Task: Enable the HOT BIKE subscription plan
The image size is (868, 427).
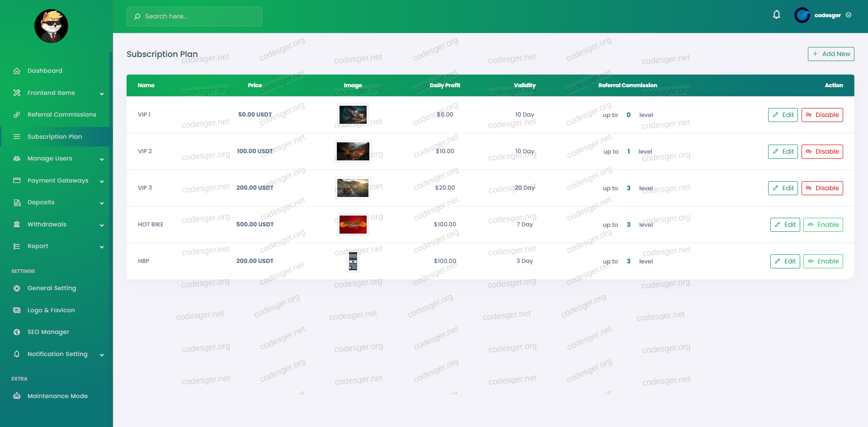Action: pyautogui.click(x=823, y=225)
